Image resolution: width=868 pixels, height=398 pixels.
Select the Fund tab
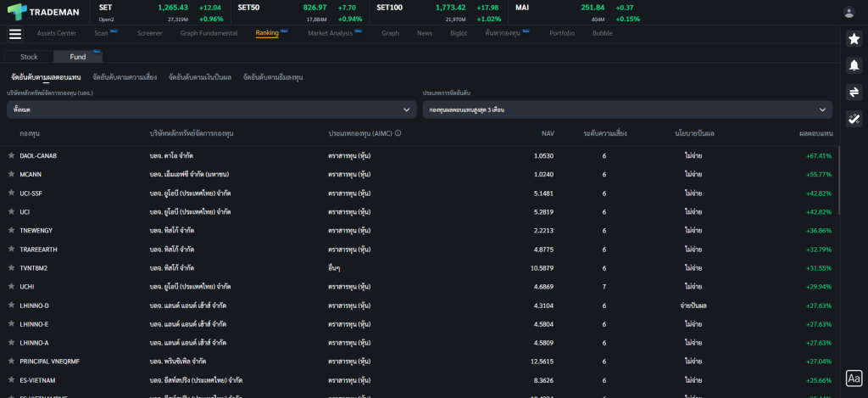tap(78, 57)
